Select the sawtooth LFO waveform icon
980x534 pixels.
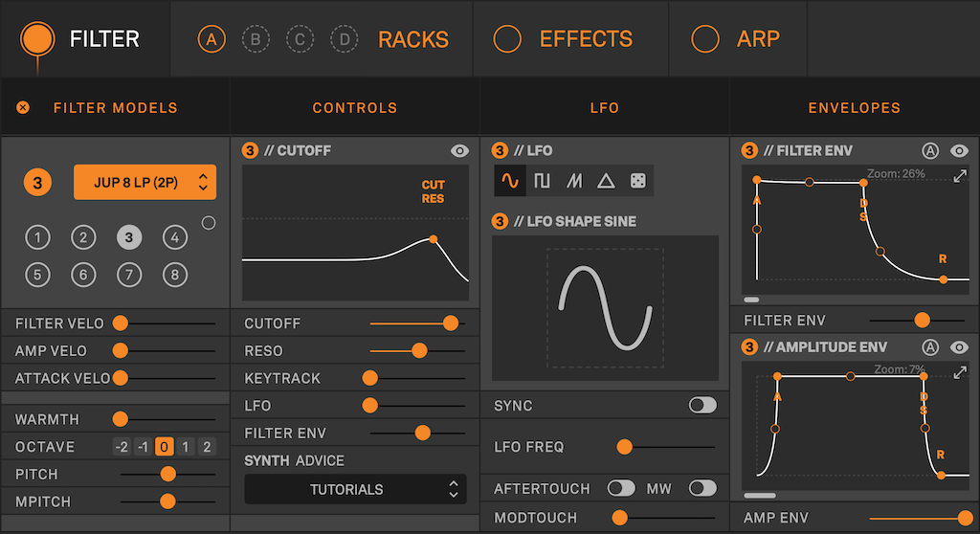point(574,181)
